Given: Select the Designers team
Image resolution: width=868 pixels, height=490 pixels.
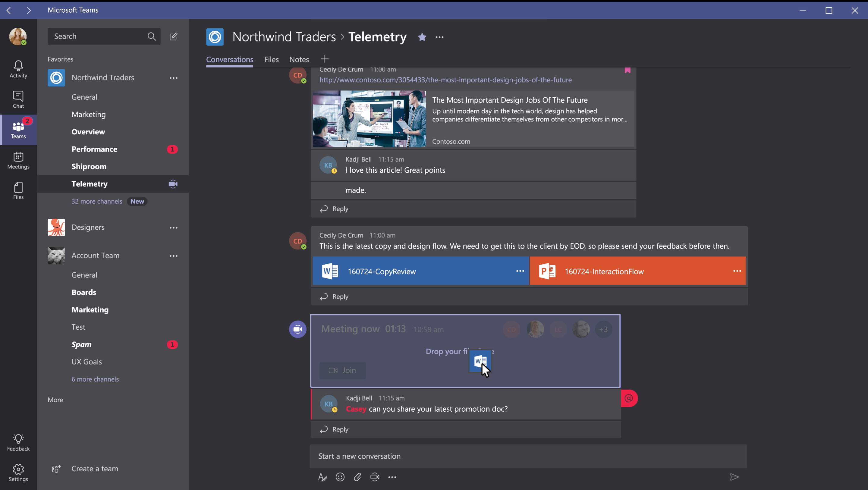Looking at the screenshot, I should [x=88, y=227].
